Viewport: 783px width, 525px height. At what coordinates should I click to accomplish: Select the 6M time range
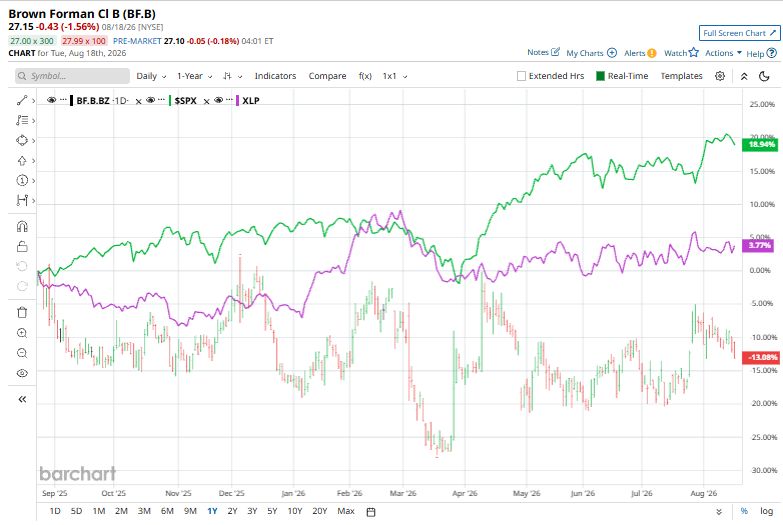[x=167, y=511]
